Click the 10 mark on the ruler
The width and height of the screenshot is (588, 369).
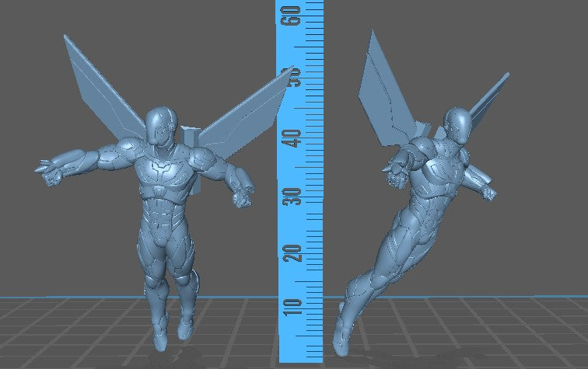click(292, 307)
